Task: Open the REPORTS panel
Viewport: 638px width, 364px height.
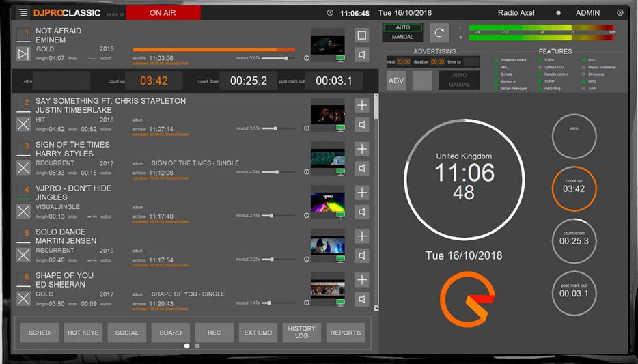Action: pos(346,333)
